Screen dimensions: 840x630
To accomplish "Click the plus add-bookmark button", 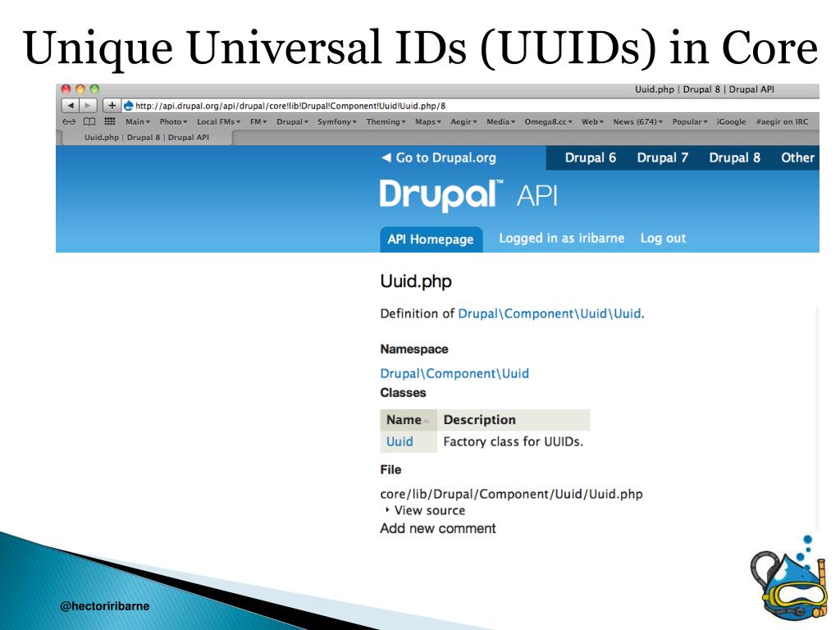I will click(x=112, y=106).
